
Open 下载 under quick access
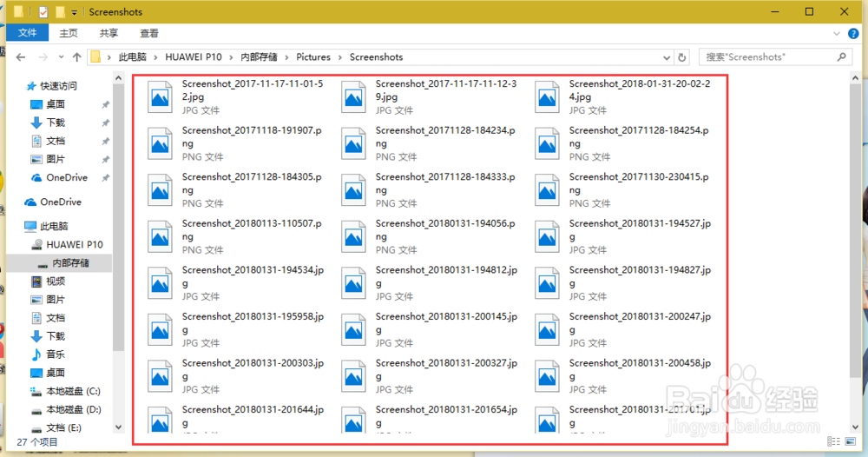click(48, 123)
